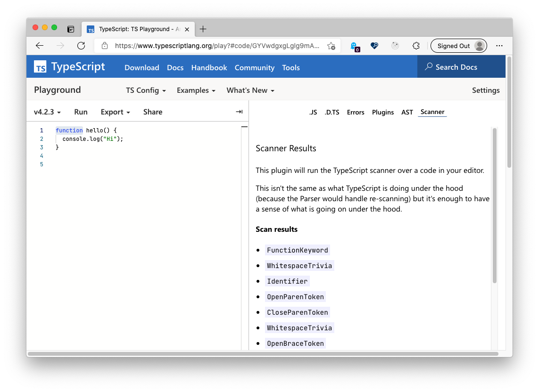Click the TypeScript TS logo icon
Viewport: 539px width, 392px height.
click(40, 66)
